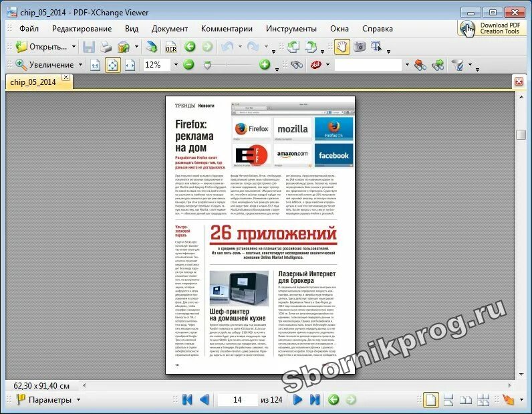Expand the Открыть dropdown arrow
This screenshot has height=414, width=532.
[x=74, y=47]
